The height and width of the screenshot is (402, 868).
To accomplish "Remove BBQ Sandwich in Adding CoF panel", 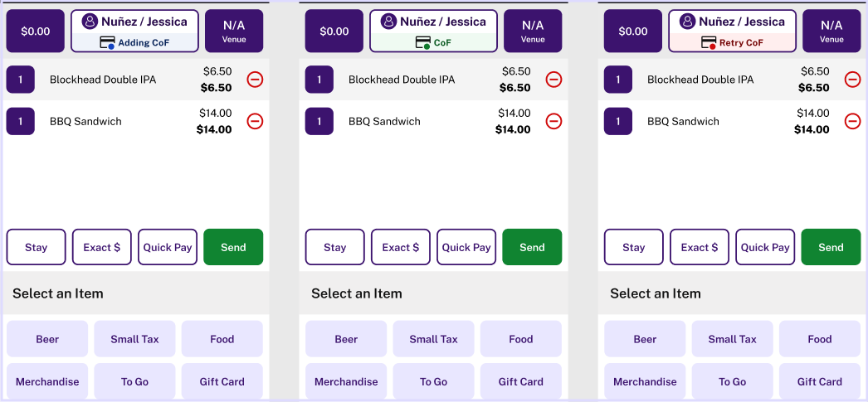I will pos(255,121).
